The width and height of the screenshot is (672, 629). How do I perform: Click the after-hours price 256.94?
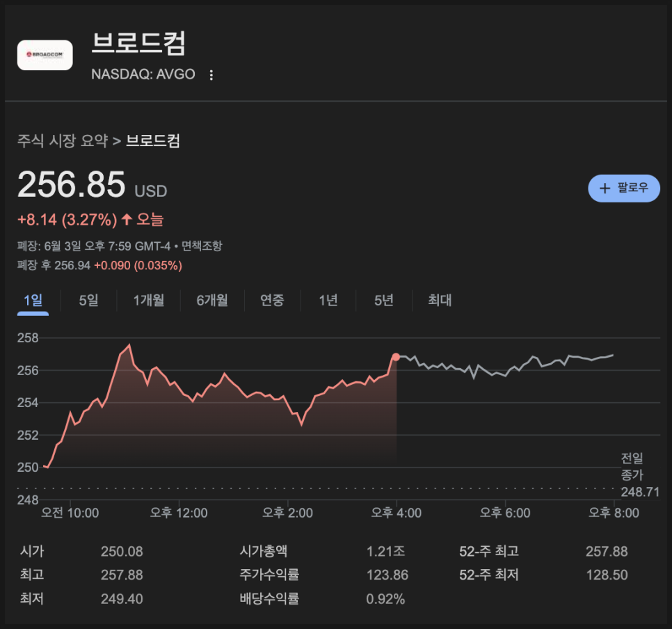click(x=72, y=265)
